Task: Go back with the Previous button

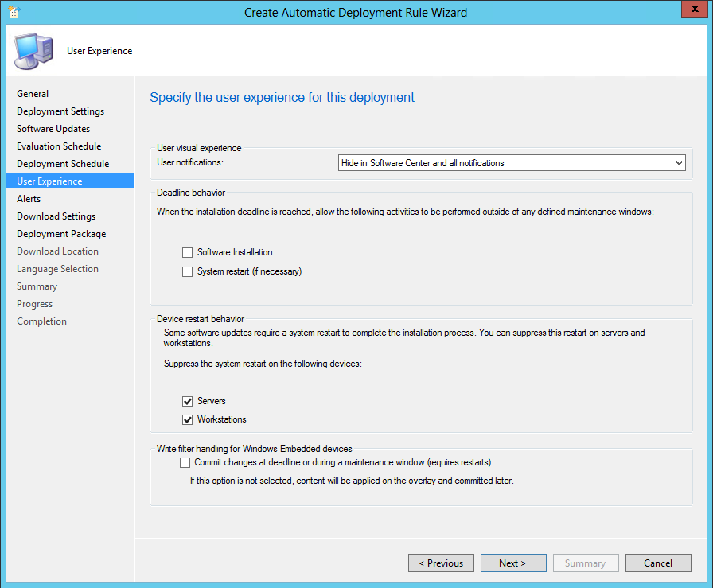Action: tap(441, 563)
